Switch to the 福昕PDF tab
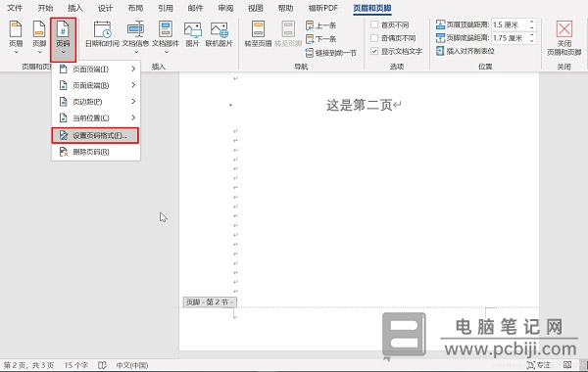This screenshot has width=588, height=372. click(322, 8)
